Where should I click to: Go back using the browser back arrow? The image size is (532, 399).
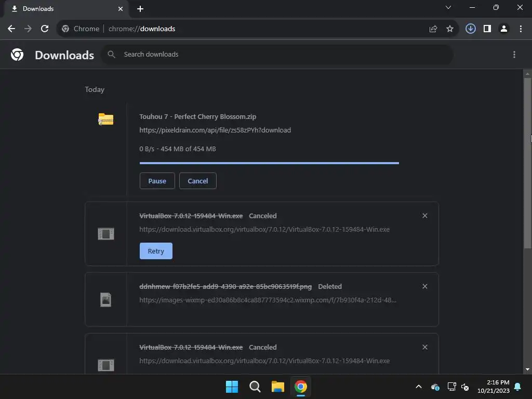click(11, 29)
